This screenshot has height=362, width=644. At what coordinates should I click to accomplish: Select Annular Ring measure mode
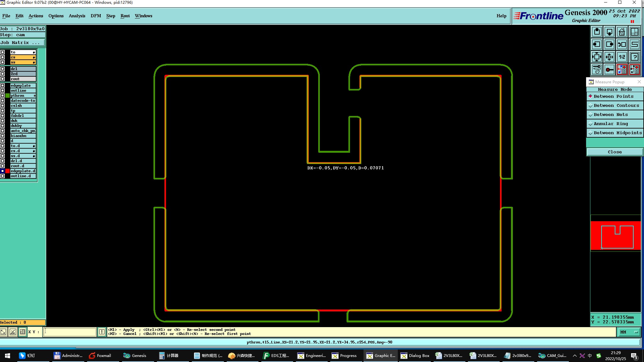[614, 124]
